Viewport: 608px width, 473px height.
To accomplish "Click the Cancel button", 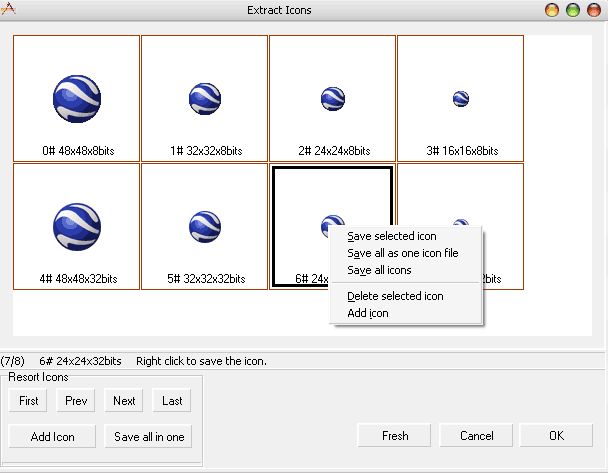I will pyautogui.click(x=476, y=435).
